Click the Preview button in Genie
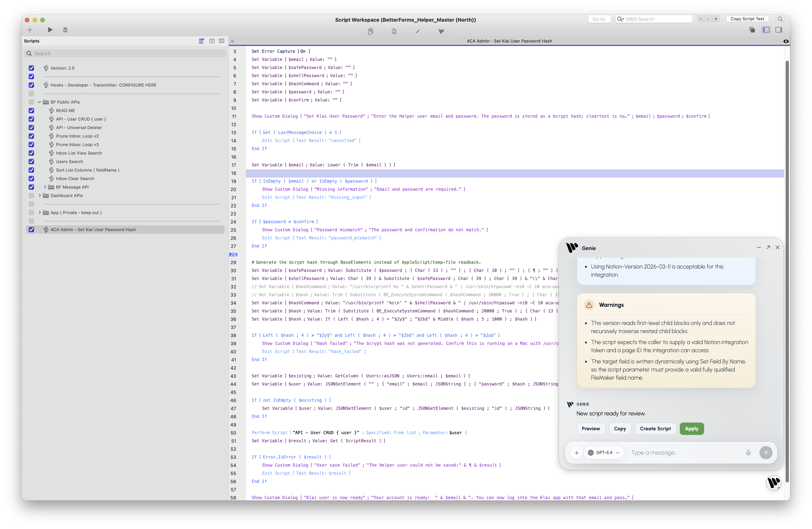This screenshot has width=812, height=529. point(591,429)
